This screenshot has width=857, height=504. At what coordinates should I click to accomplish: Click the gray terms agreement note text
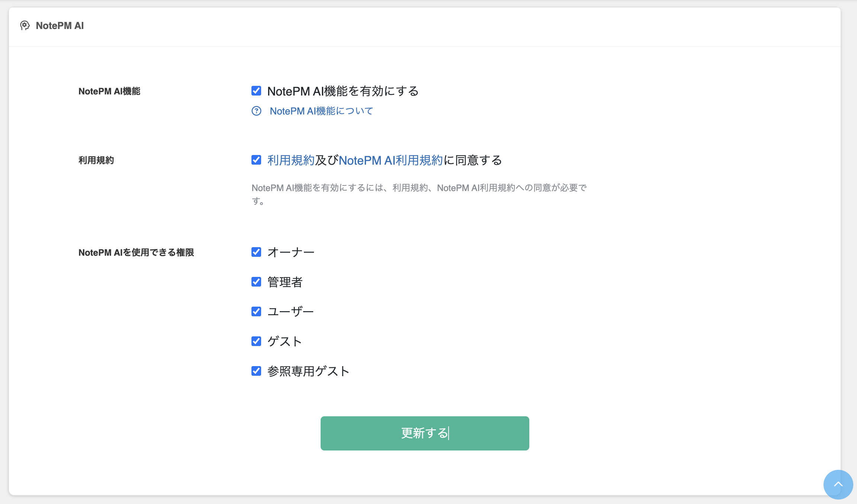[x=419, y=188]
